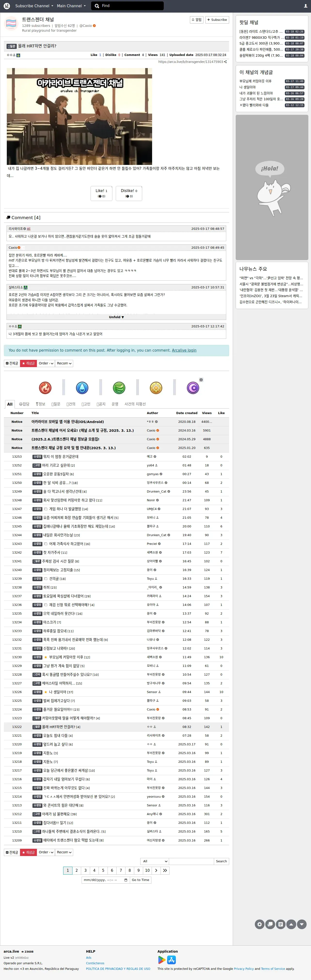This screenshot has width=311, height=980.
Task: Open the Contáctenos footer link
Action: 95,963
